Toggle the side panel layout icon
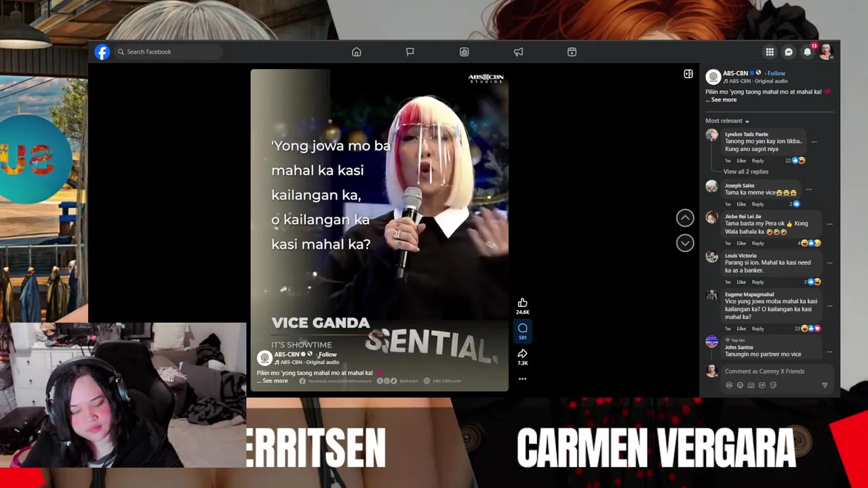Viewport: 868px width, 488px height. [x=688, y=74]
